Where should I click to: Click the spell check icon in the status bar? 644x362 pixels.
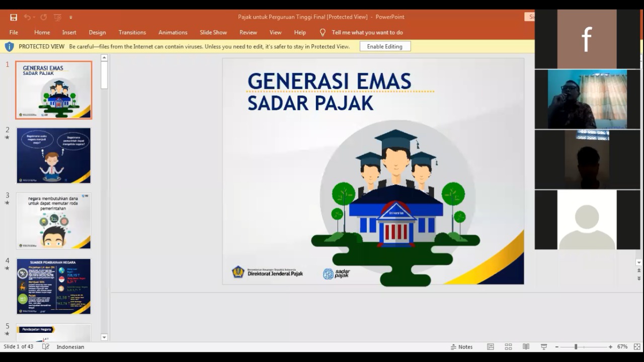(x=46, y=347)
